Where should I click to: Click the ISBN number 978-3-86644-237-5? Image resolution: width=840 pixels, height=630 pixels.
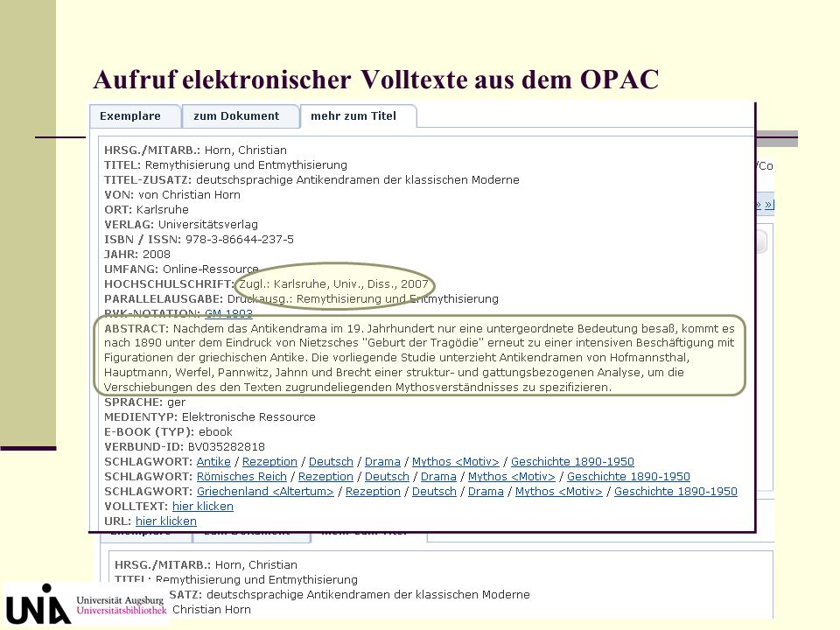pos(240,240)
